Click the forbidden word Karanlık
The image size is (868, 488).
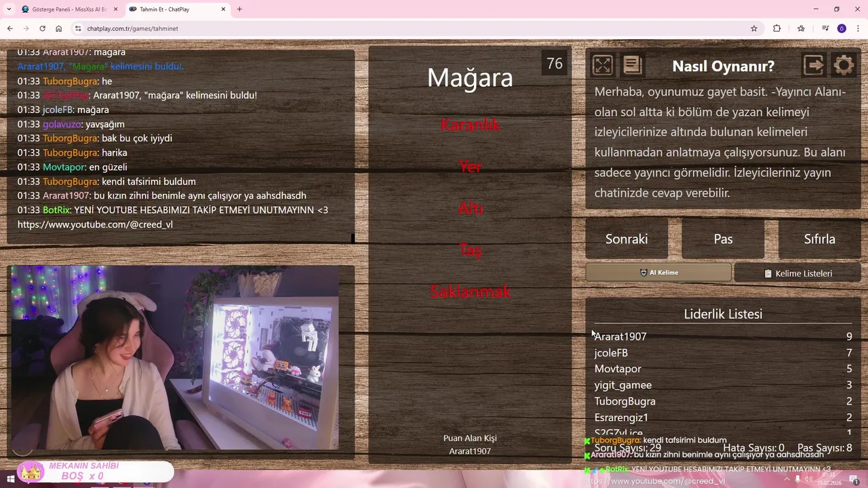pos(470,125)
